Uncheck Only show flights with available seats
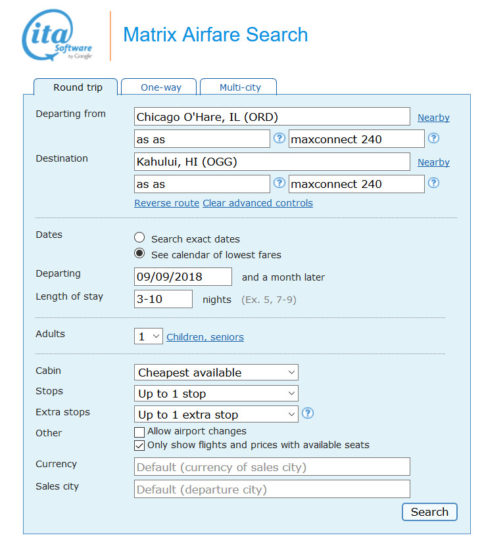 click(x=139, y=445)
